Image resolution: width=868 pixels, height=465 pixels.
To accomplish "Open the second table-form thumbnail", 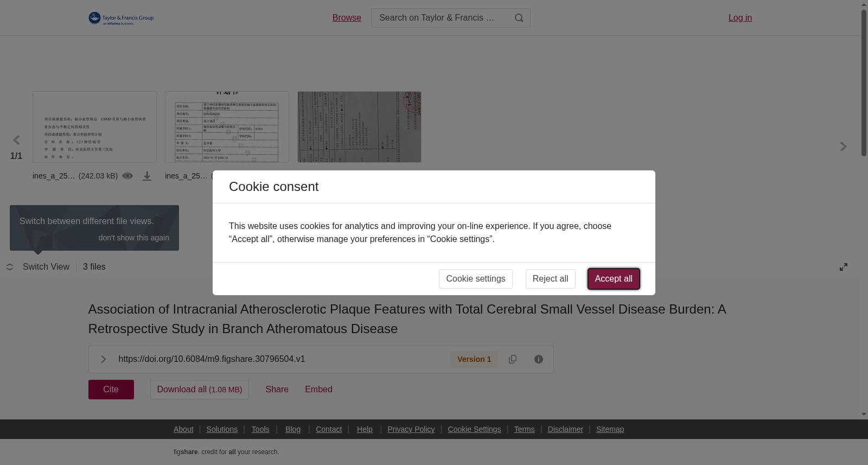I will 227,127.
